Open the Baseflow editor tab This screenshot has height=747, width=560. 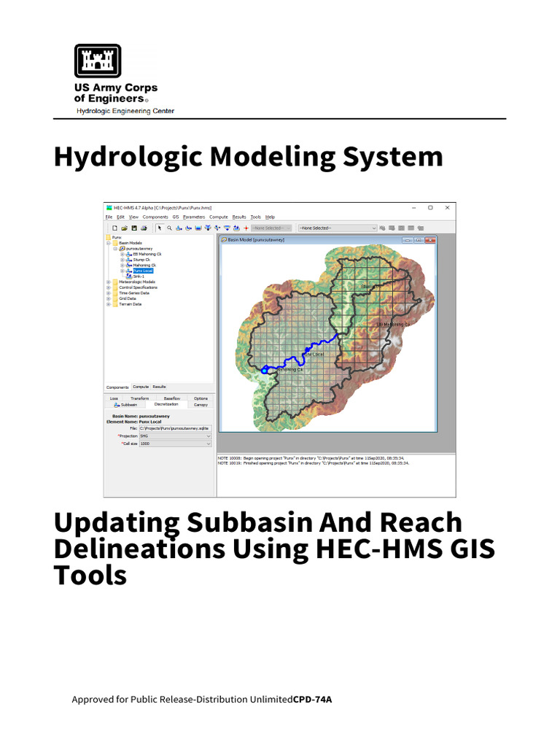(172, 398)
